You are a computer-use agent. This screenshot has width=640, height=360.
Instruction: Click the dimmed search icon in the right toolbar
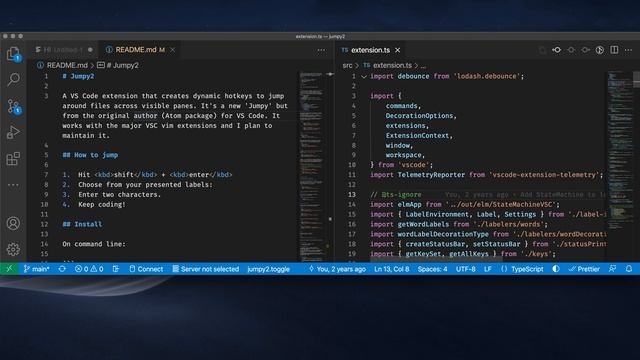pyautogui.click(x=542, y=50)
